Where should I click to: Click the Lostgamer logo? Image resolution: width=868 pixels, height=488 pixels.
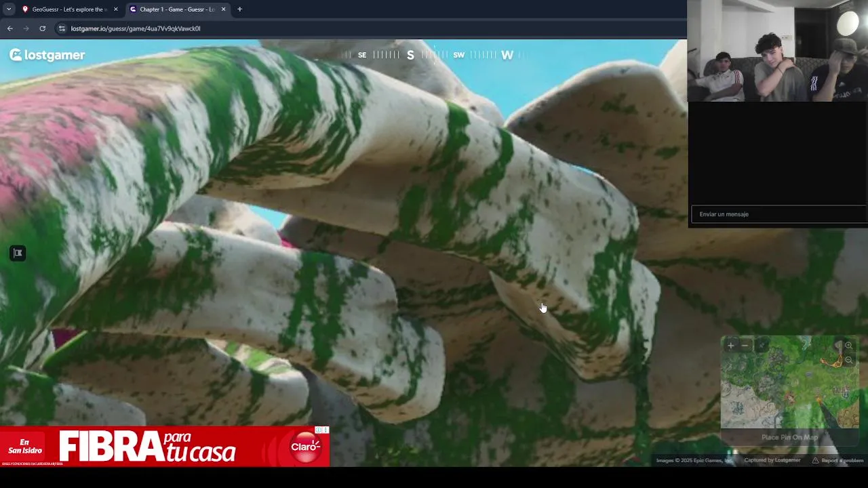click(x=47, y=55)
